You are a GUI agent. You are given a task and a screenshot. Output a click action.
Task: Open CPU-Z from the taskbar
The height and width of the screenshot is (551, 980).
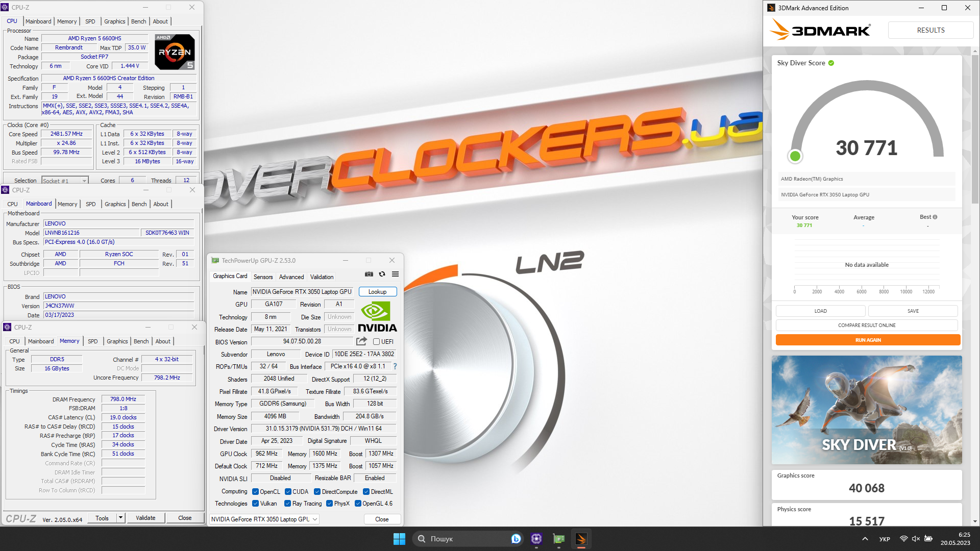[536, 539]
